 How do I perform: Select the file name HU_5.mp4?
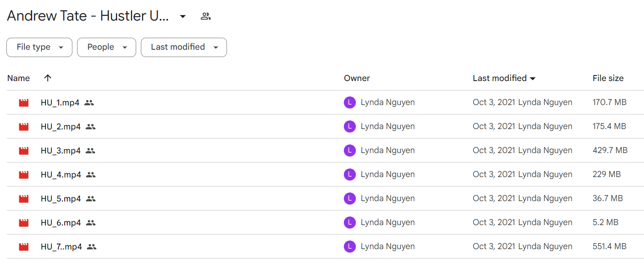61,199
